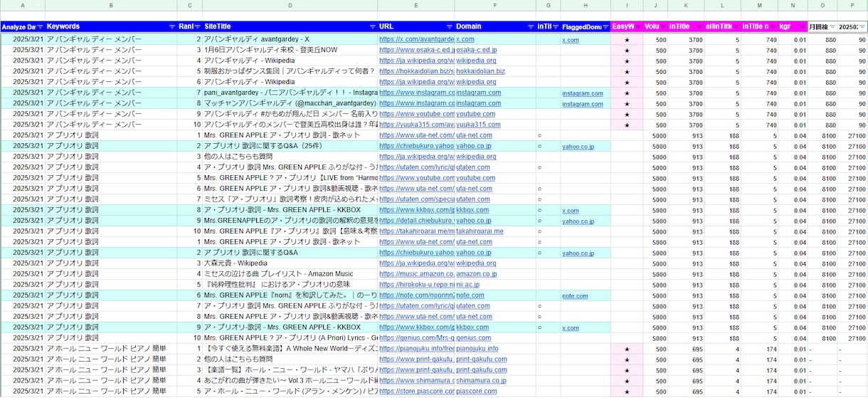The image size is (868, 398).
Task: Open the https://pianojuku.info URL link
Action: tap(416, 349)
